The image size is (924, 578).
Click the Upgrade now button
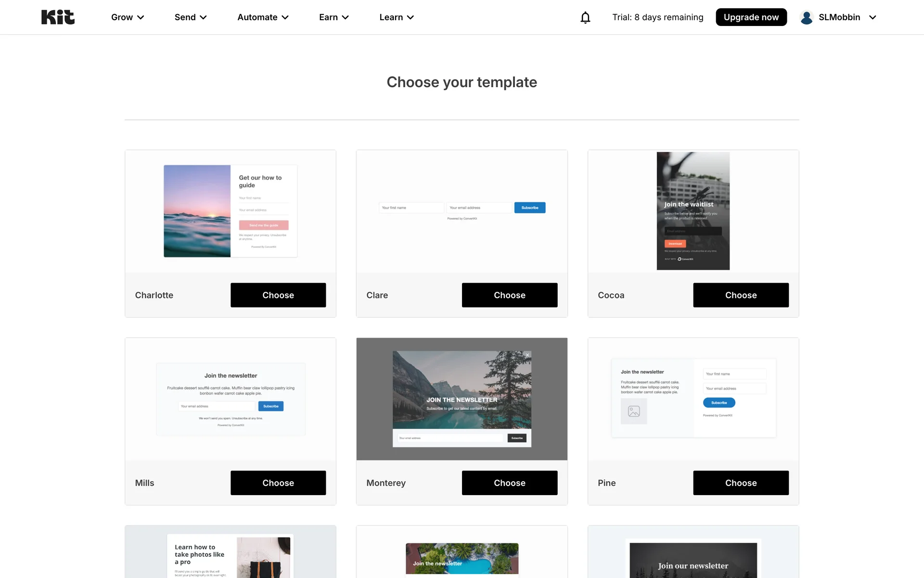751,17
